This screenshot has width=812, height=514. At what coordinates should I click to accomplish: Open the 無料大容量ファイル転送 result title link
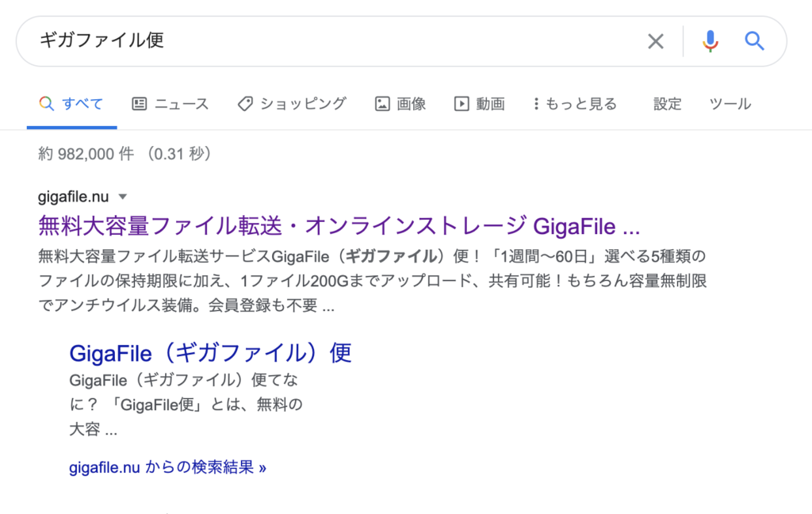(339, 226)
